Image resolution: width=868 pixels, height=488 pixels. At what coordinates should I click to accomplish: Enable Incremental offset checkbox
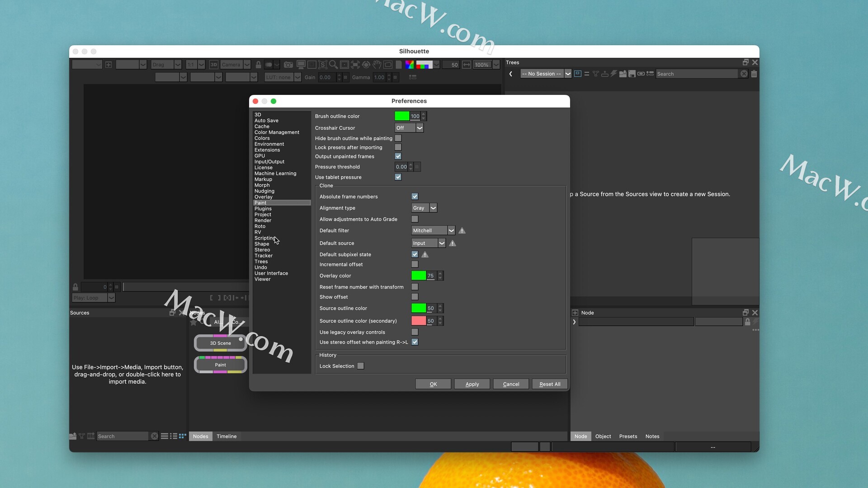[x=415, y=264]
